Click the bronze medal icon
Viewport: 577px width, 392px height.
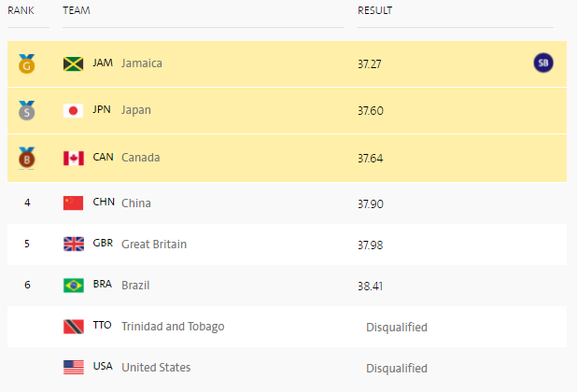click(x=27, y=158)
